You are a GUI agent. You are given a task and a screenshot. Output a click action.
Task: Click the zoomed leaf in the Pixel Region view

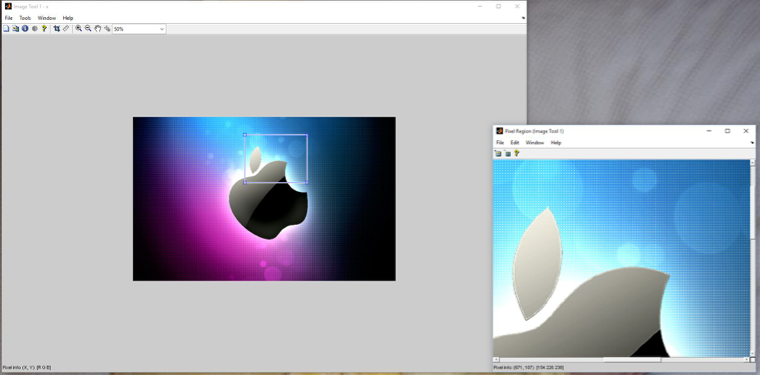point(537,264)
